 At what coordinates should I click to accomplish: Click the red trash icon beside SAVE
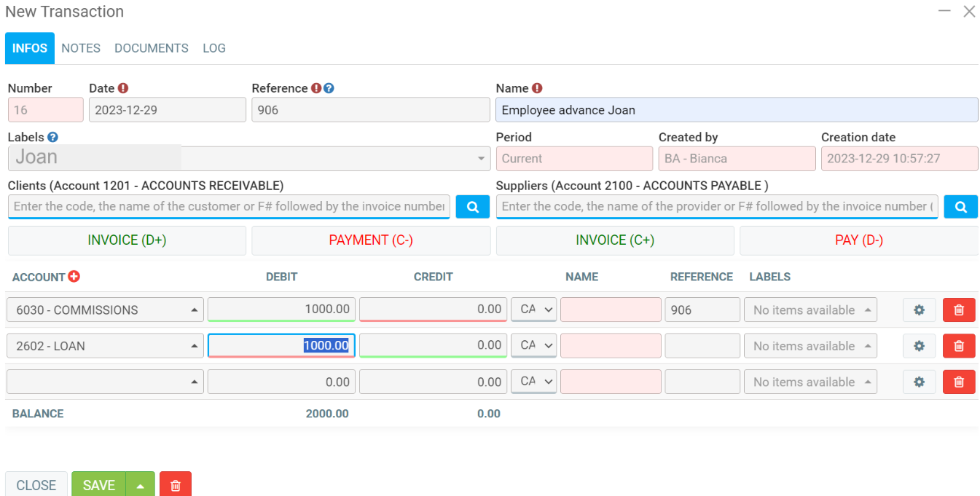175,485
